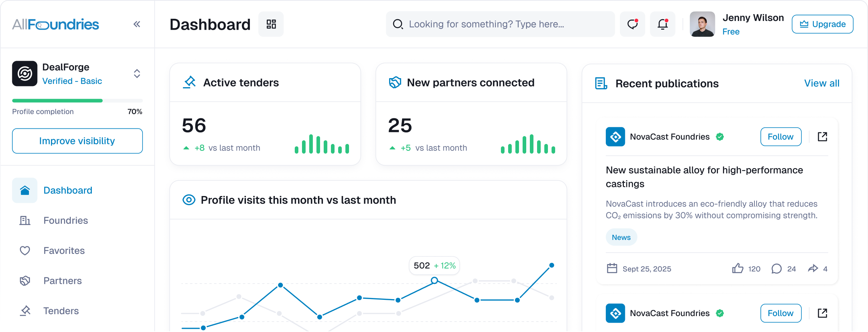This screenshot has height=332, width=868.
Task: Click the last blue chart data point
Action: point(552,265)
